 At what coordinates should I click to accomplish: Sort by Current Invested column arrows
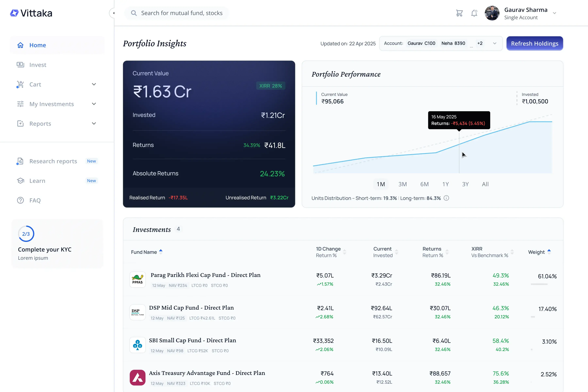pyautogui.click(x=397, y=252)
